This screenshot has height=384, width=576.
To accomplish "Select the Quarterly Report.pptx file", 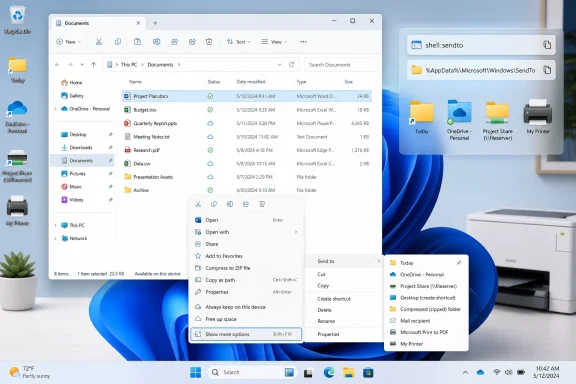I will (x=246, y=123).
